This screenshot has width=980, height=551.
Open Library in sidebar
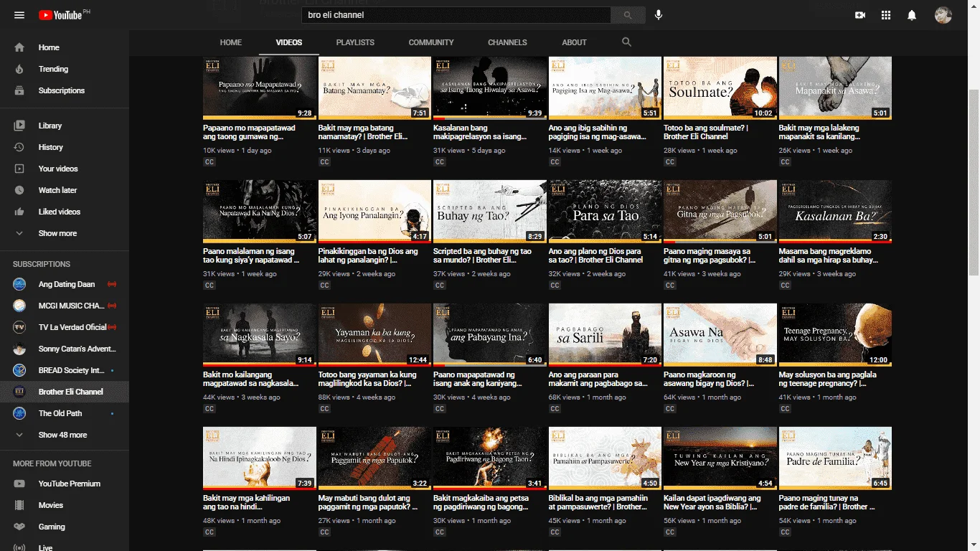click(x=65, y=126)
